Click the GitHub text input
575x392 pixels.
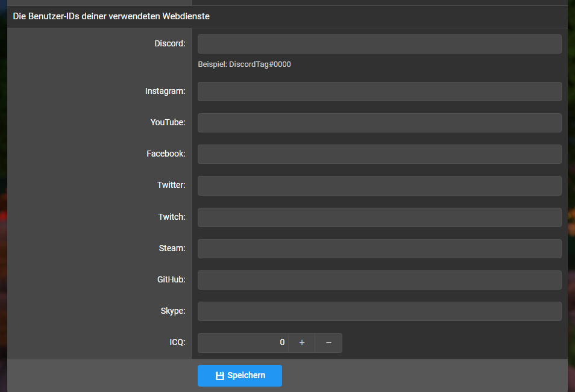[x=379, y=280]
